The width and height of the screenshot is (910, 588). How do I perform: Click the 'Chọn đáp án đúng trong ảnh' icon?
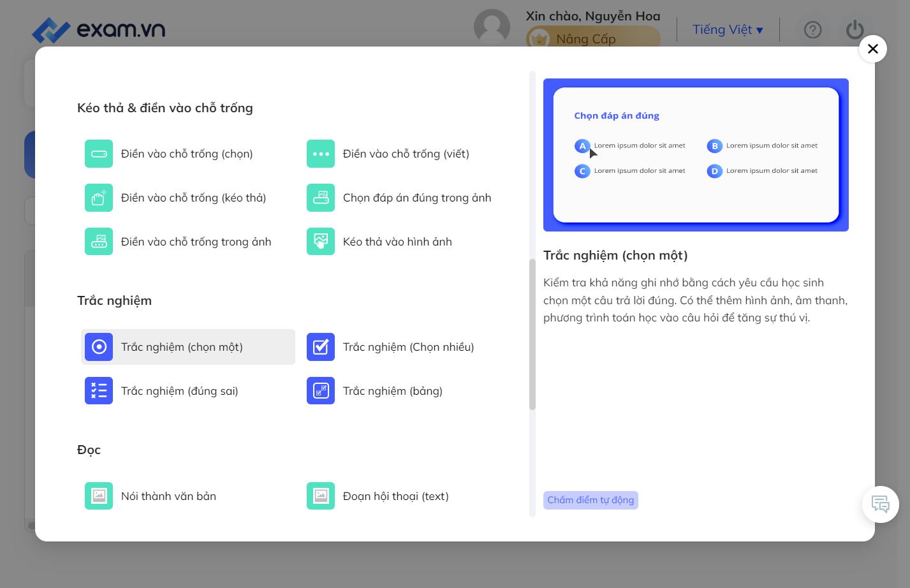[321, 198]
